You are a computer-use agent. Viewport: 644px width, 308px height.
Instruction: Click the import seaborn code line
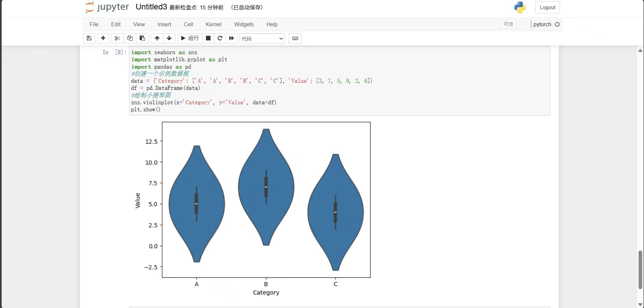click(x=164, y=52)
